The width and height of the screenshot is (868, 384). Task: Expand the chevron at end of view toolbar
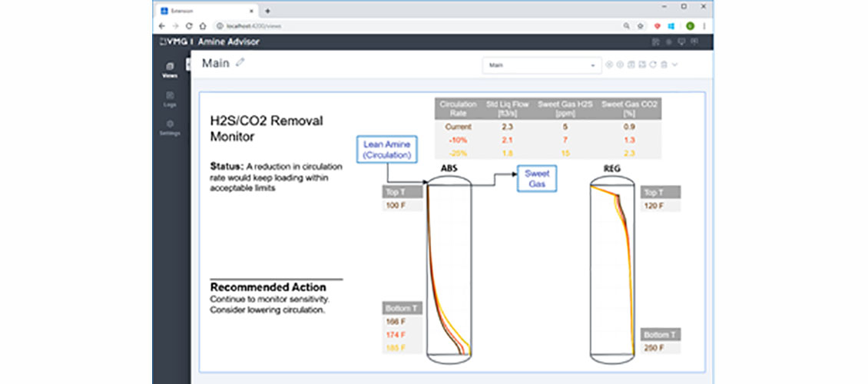tap(674, 65)
